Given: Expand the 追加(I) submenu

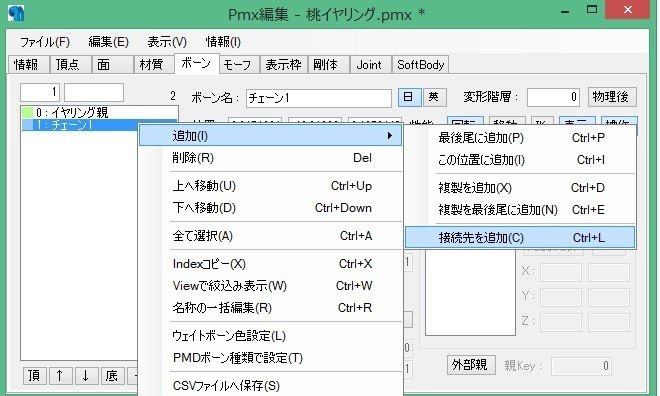Looking at the screenshot, I should tap(271, 136).
